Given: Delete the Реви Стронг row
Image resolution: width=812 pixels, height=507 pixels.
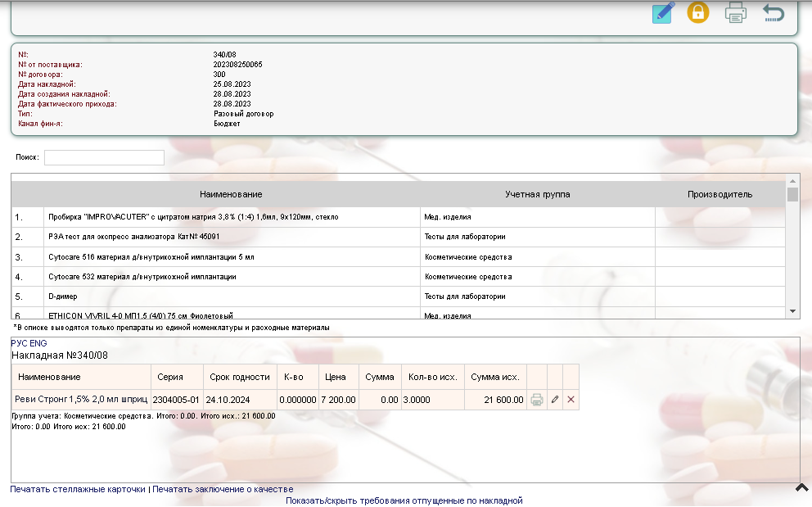Looking at the screenshot, I should click(x=571, y=400).
